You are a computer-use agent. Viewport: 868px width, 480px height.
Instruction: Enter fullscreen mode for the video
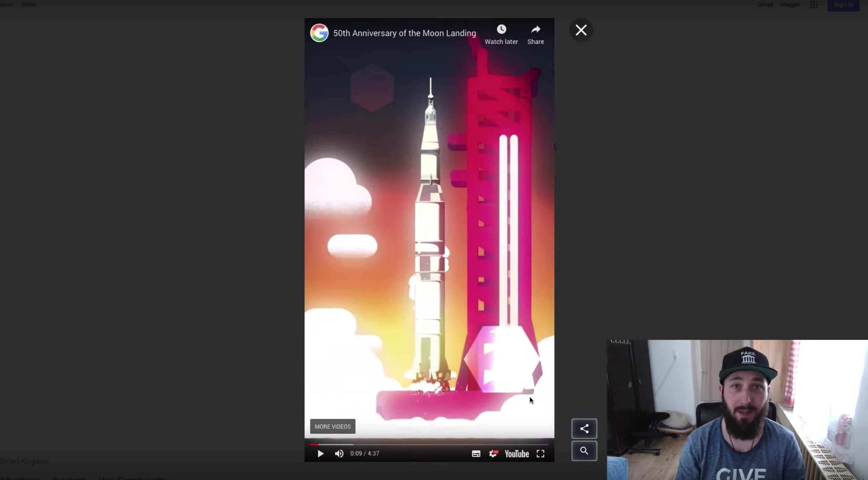coord(540,454)
